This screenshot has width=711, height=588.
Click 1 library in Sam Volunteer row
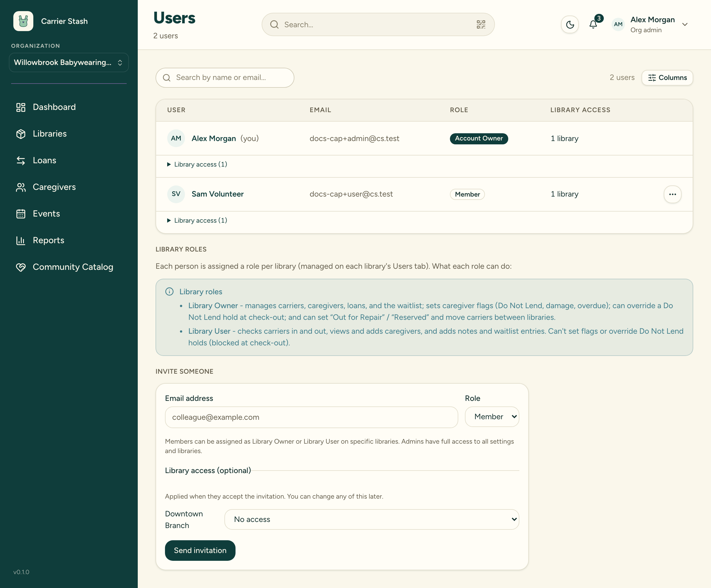click(x=564, y=194)
